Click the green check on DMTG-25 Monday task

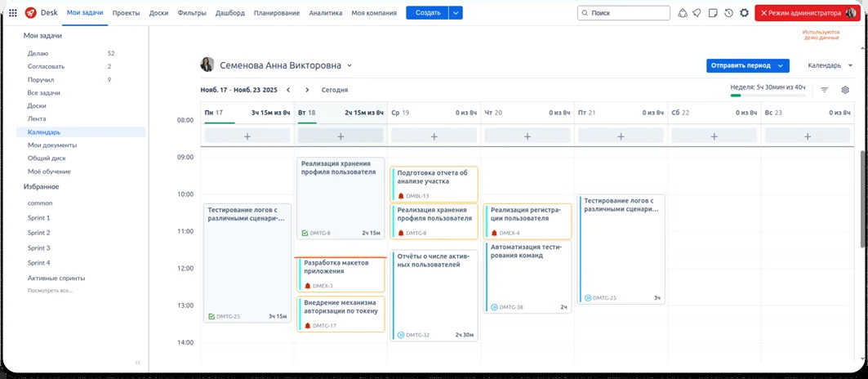[211, 316]
